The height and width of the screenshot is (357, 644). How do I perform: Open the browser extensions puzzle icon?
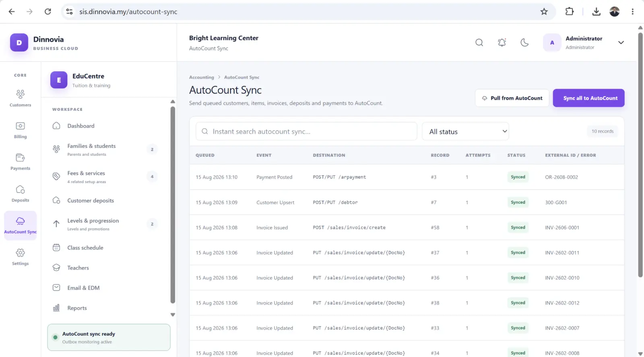click(570, 12)
